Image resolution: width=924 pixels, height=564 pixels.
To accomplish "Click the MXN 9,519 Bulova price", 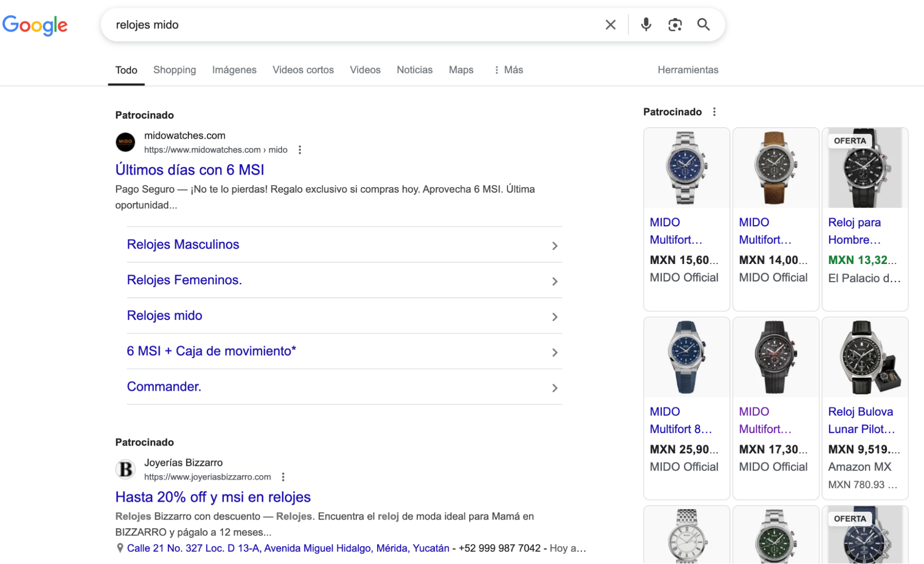I will point(864,449).
